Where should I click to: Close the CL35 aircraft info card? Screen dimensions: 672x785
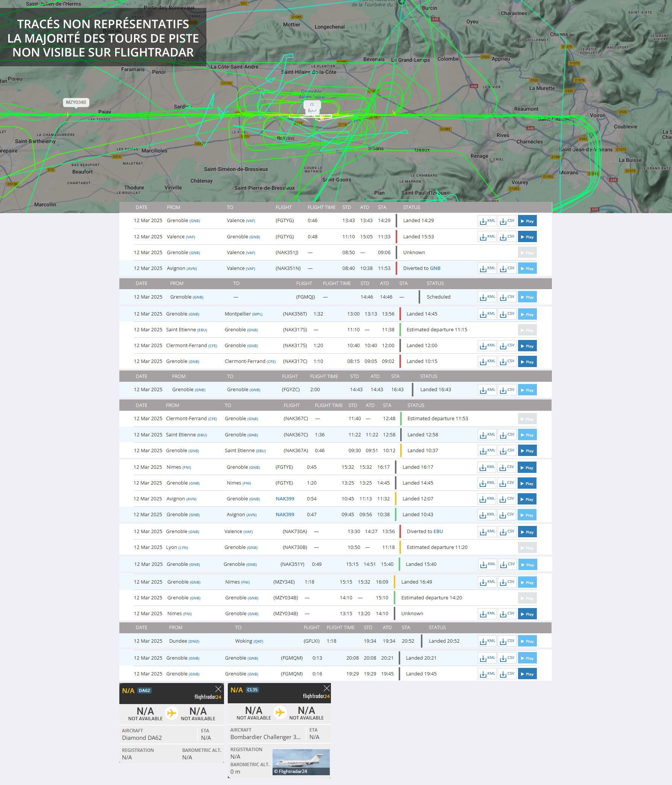(x=326, y=688)
